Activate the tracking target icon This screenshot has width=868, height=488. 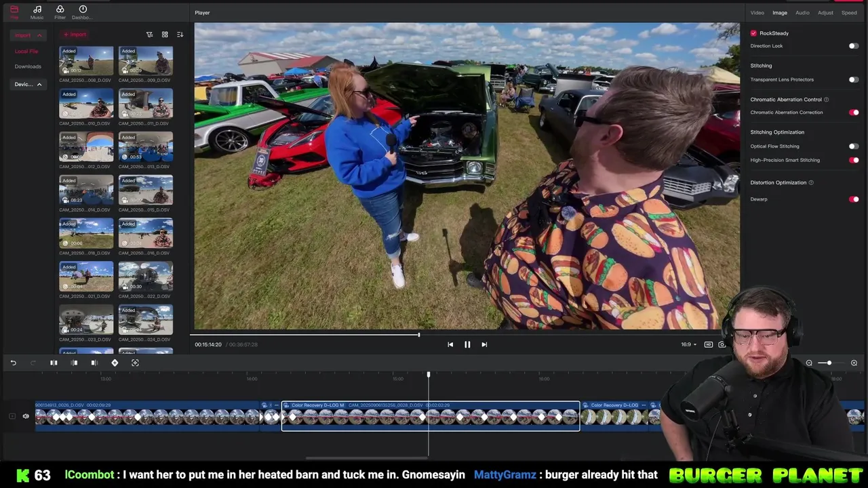(135, 363)
